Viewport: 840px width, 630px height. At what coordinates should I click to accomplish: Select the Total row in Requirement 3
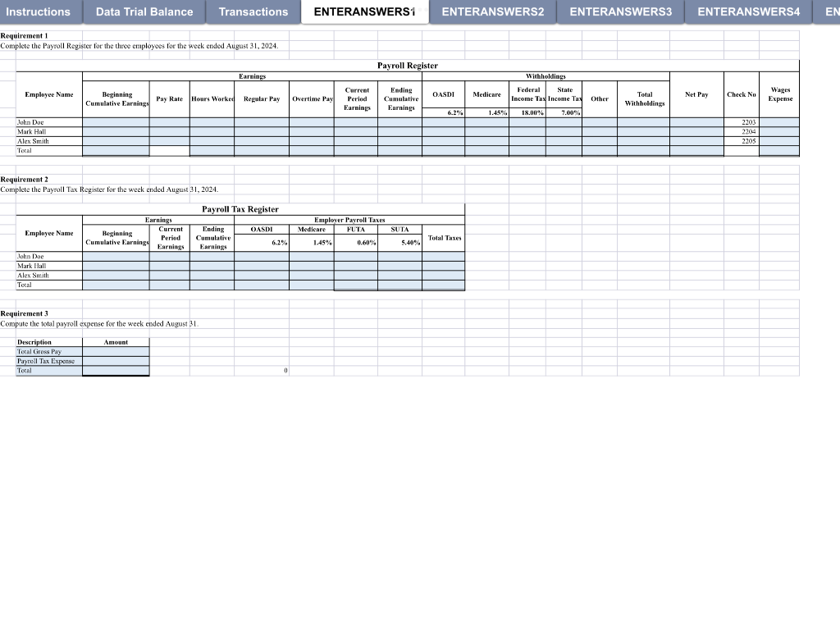tap(48, 370)
